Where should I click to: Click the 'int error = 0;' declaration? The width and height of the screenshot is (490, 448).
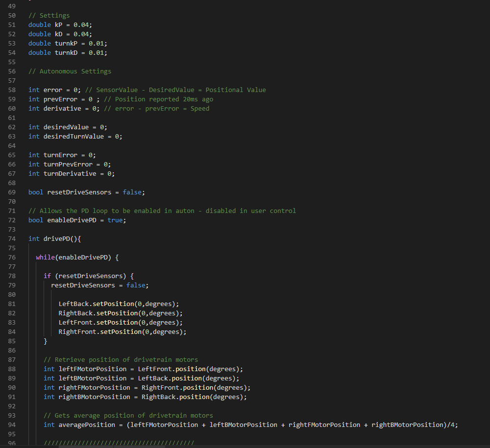(x=54, y=90)
